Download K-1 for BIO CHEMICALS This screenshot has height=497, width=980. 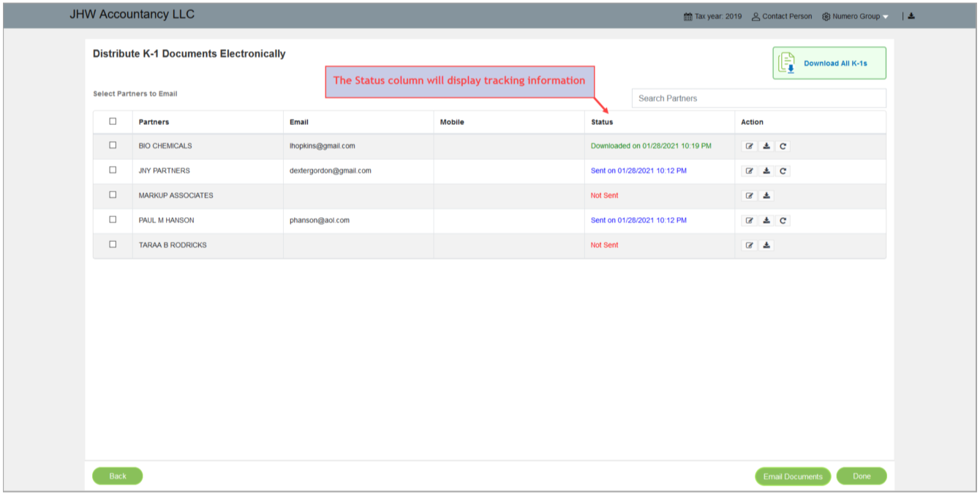pos(766,146)
